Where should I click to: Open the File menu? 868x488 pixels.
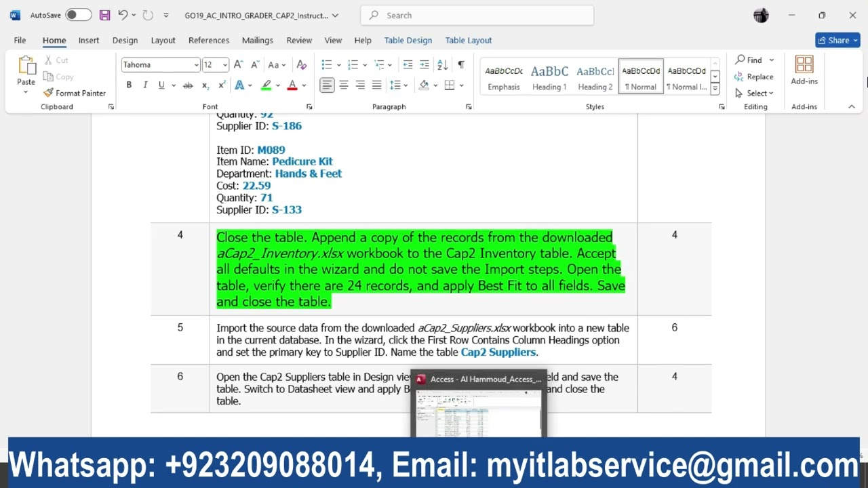(20, 40)
